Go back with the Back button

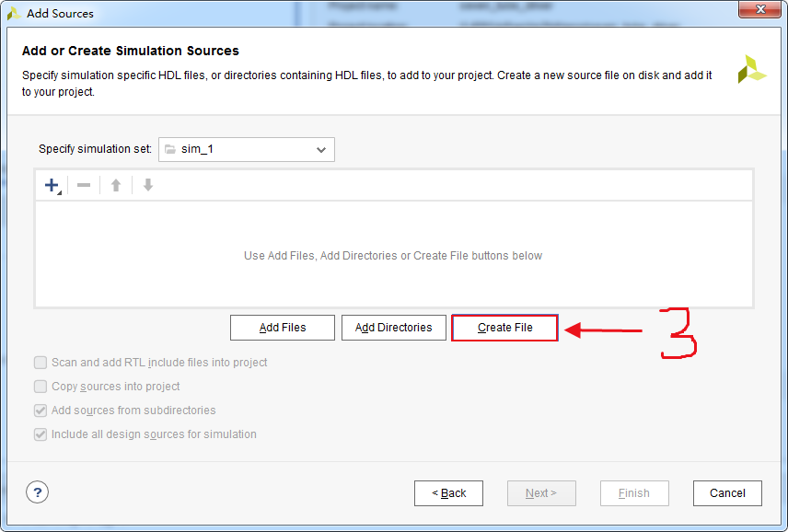coord(448,493)
